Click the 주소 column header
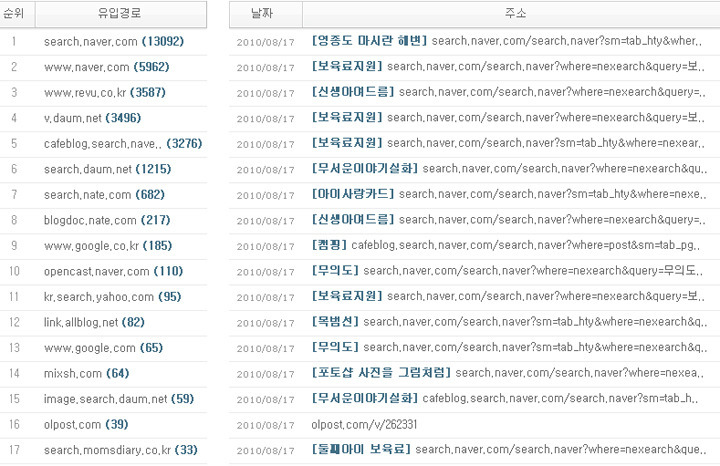The image size is (720, 466). 511,14
